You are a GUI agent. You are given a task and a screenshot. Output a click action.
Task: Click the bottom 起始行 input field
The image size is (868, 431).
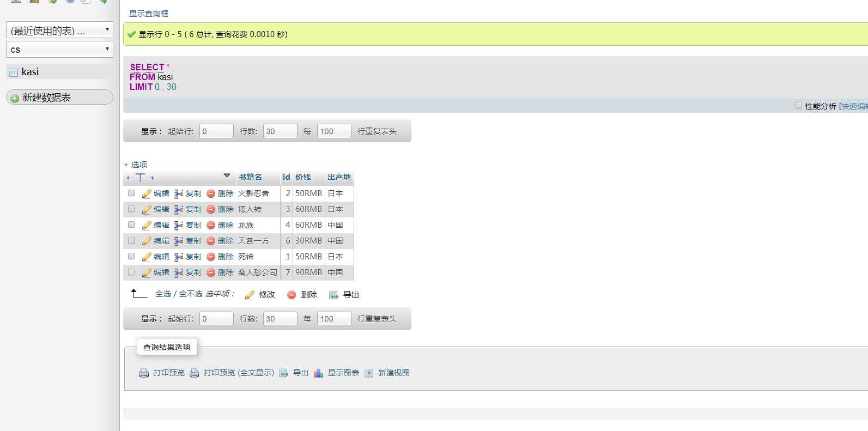tap(216, 319)
